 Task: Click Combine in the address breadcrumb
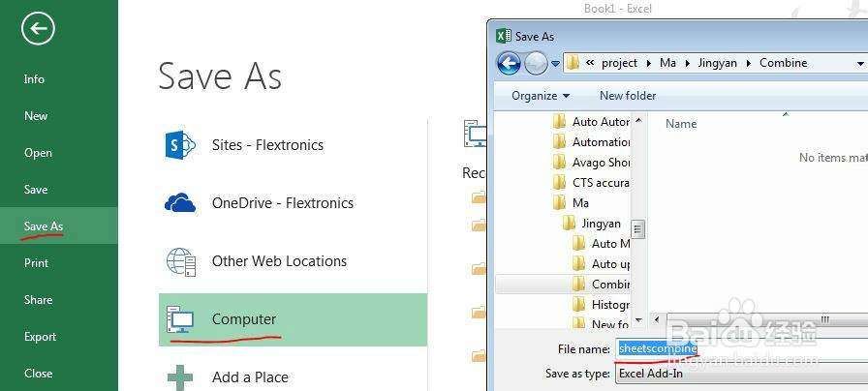783,63
